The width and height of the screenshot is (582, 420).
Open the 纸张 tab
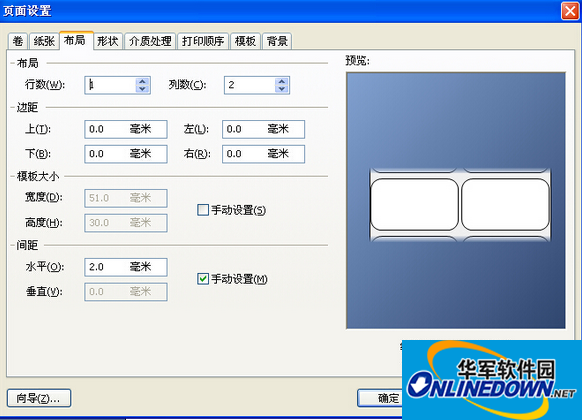[x=44, y=41]
